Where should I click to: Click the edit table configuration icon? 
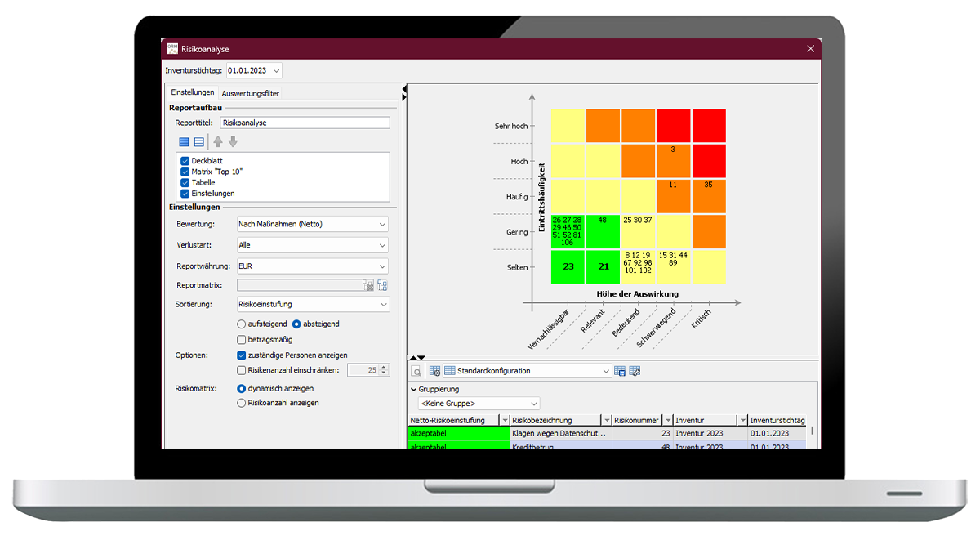click(635, 371)
